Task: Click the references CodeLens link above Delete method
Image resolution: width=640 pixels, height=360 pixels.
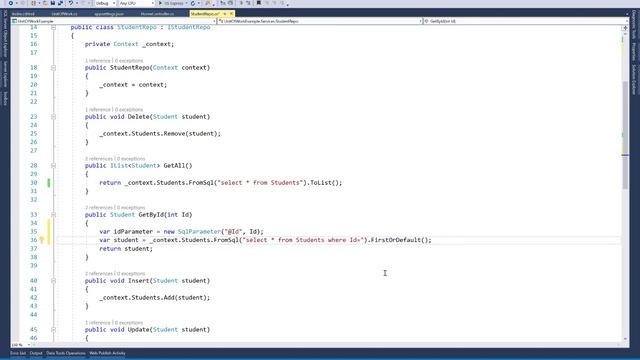Action: coord(98,109)
